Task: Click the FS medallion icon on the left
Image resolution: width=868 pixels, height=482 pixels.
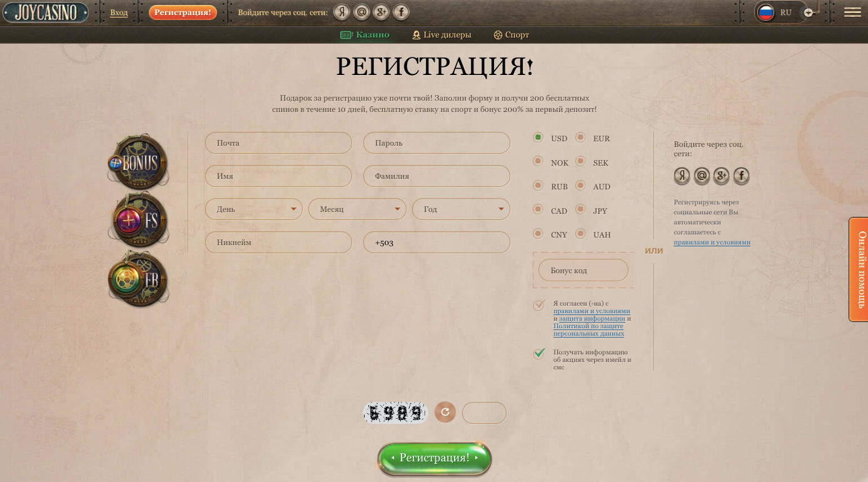Action: pos(138,219)
